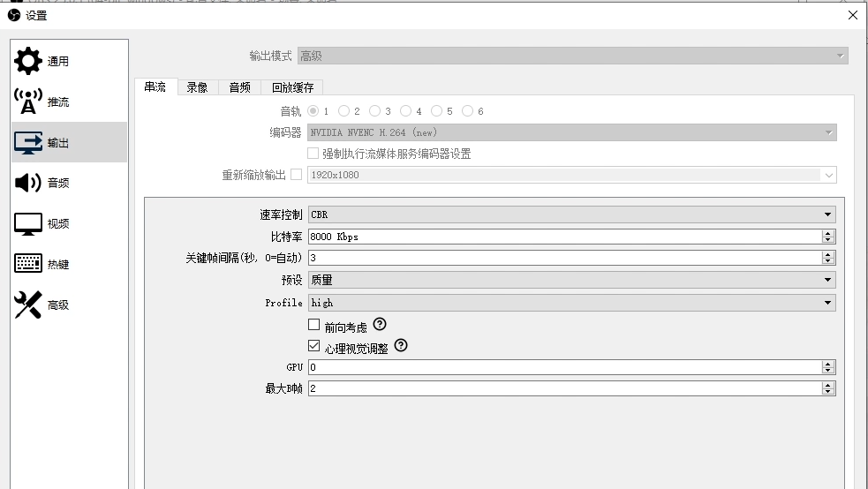This screenshot has width=868, height=489.
Task: Uncheck 心理视觉调整 checkbox
Action: pyautogui.click(x=313, y=346)
